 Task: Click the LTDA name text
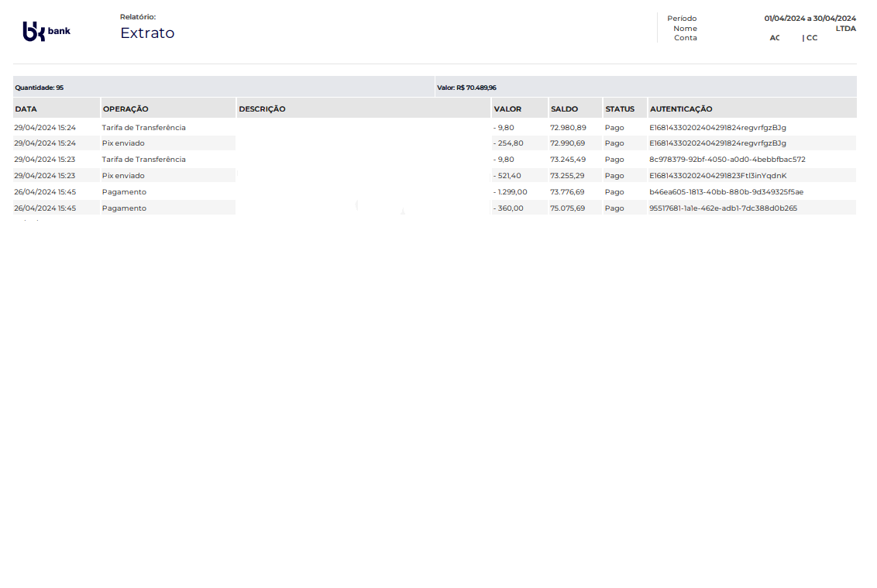click(x=846, y=29)
